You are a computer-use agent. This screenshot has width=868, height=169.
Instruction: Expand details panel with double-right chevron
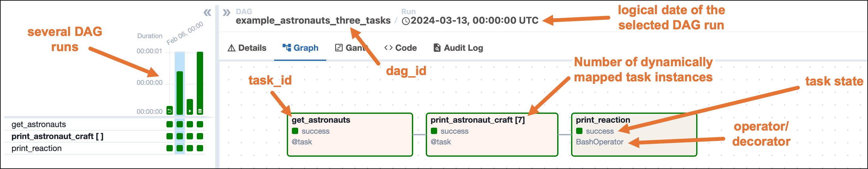pyautogui.click(x=226, y=13)
